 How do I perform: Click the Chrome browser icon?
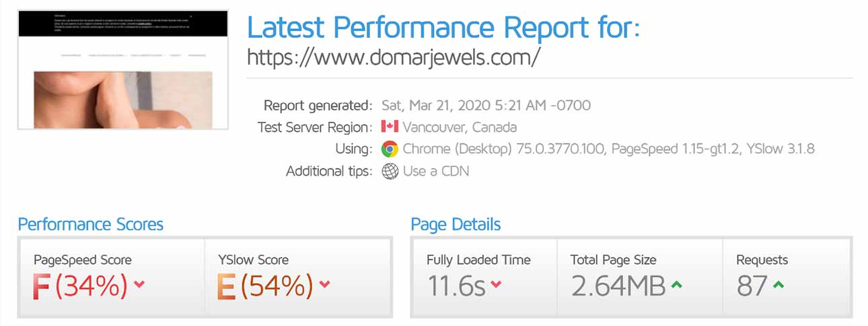[389, 149]
